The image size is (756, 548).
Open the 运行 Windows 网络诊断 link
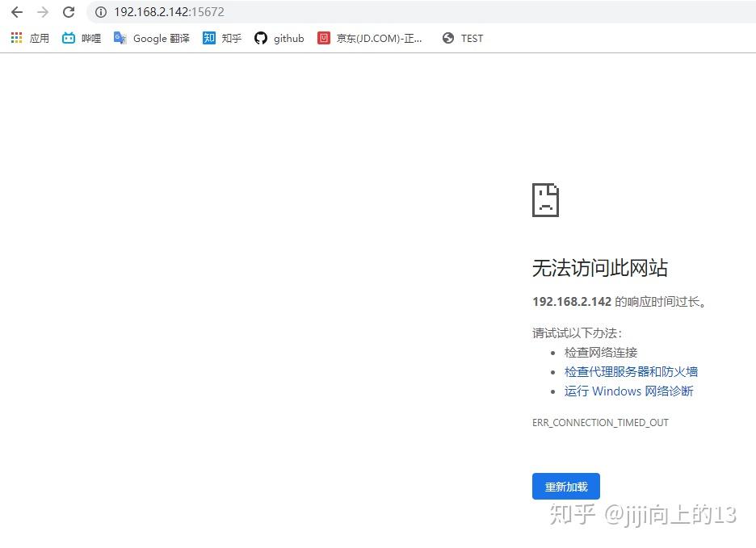(628, 391)
